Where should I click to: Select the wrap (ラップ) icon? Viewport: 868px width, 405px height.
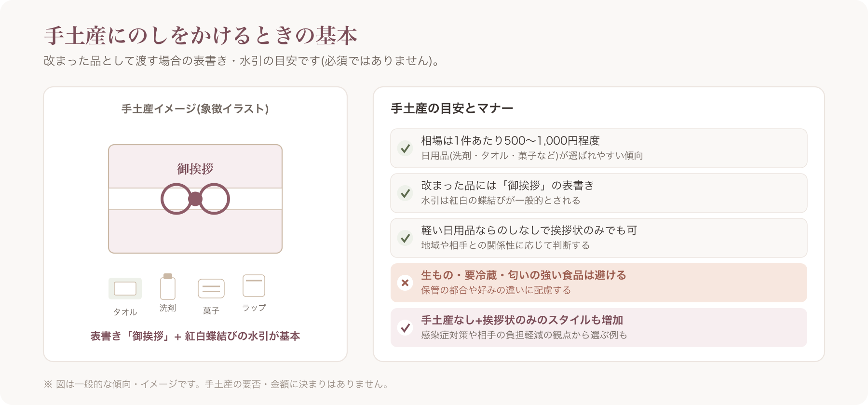254,286
